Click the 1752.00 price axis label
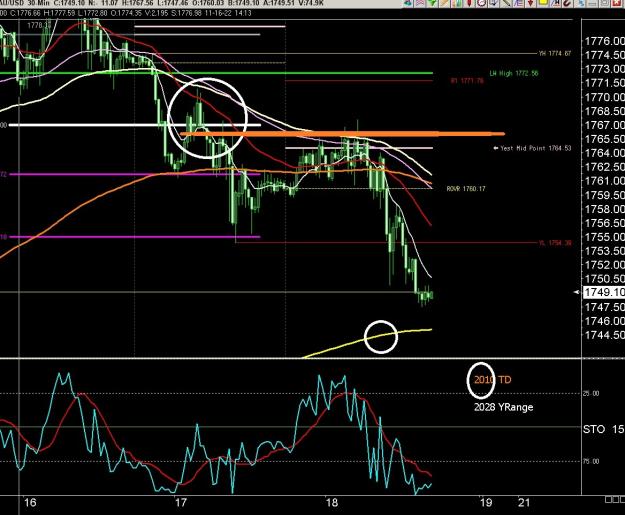This screenshot has width=625, height=515. (604, 265)
